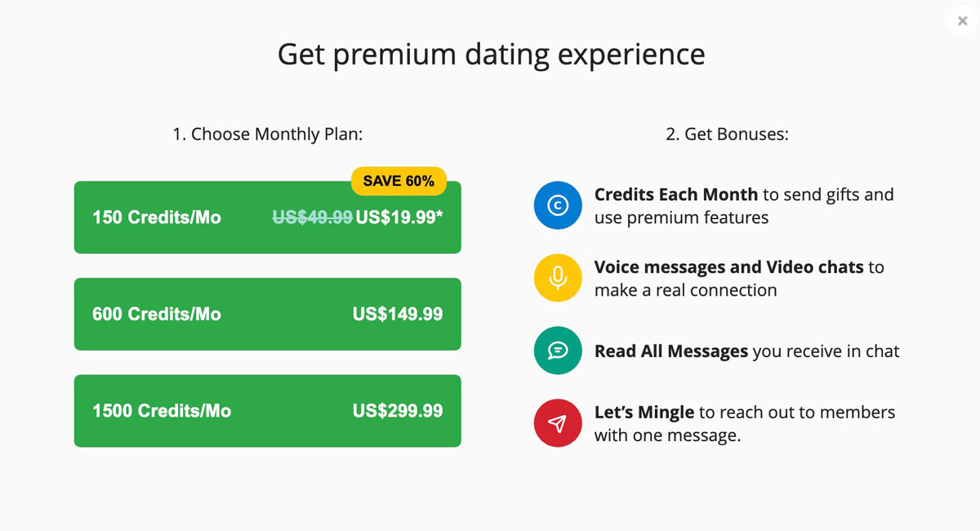This screenshot has width=980, height=531.
Task: Click the SAVE 60% badge
Action: (399, 181)
